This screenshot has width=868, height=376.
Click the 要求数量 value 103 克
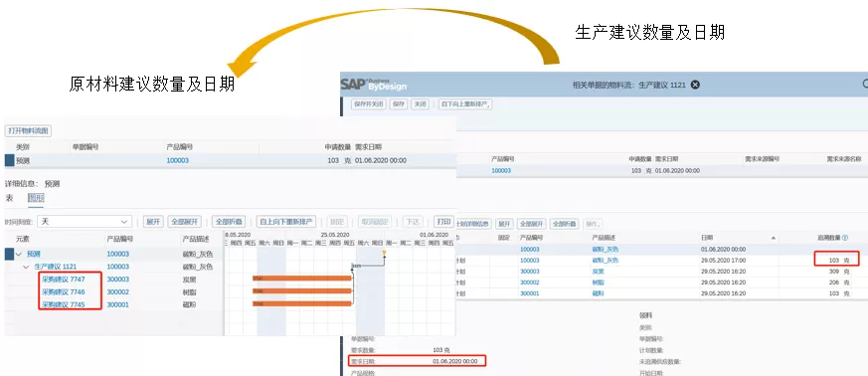(441, 350)
